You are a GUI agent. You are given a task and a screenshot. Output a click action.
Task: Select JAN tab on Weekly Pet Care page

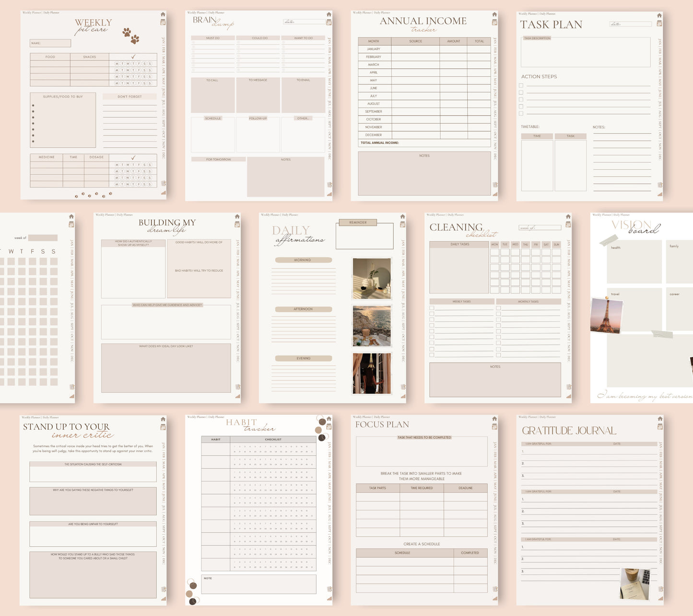point(163,40)
